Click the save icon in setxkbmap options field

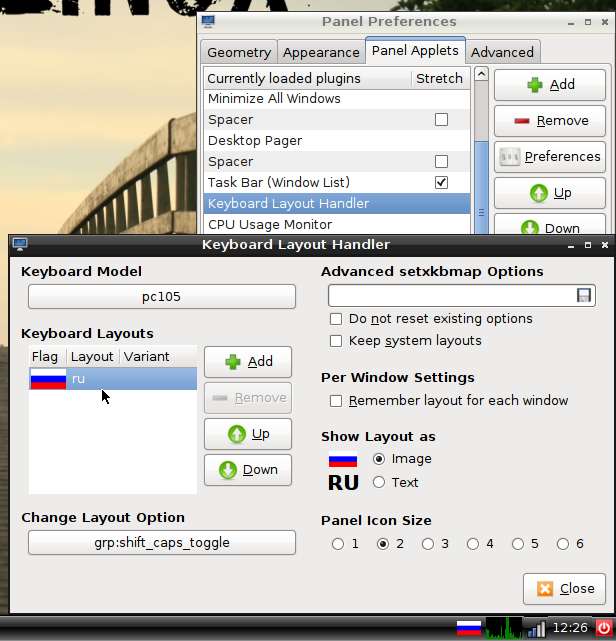[584, 296]
